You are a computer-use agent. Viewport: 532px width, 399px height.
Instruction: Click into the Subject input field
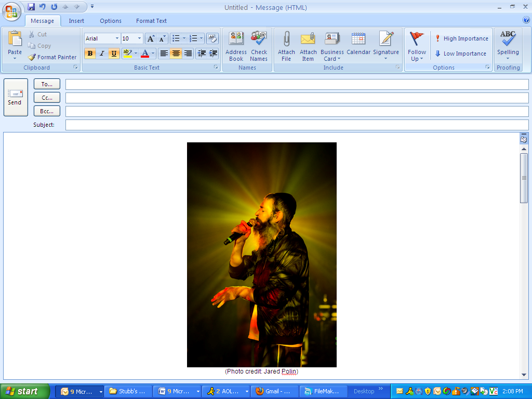[296, 125]
